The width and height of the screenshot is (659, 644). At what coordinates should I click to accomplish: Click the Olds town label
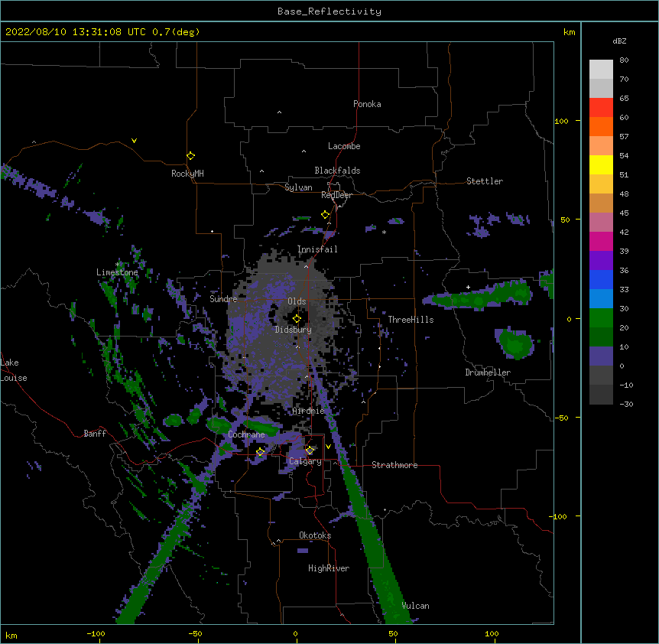[297, 301]
